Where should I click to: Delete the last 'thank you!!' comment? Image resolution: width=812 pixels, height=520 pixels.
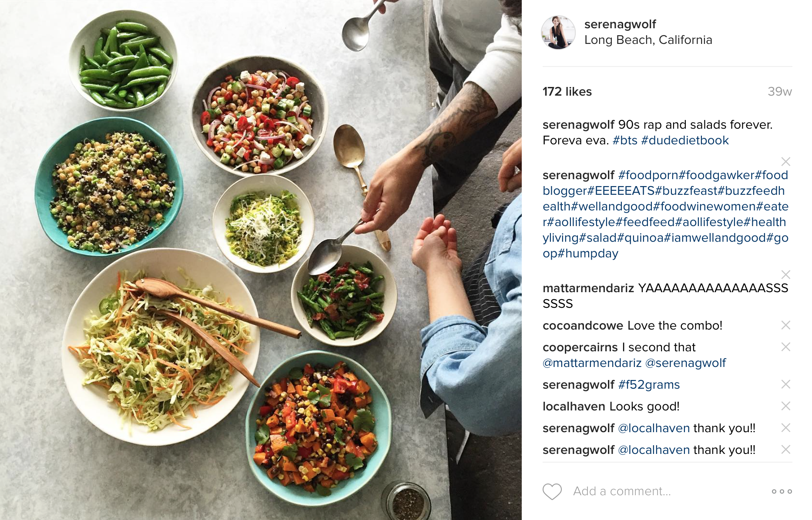[x=785, y=450]
